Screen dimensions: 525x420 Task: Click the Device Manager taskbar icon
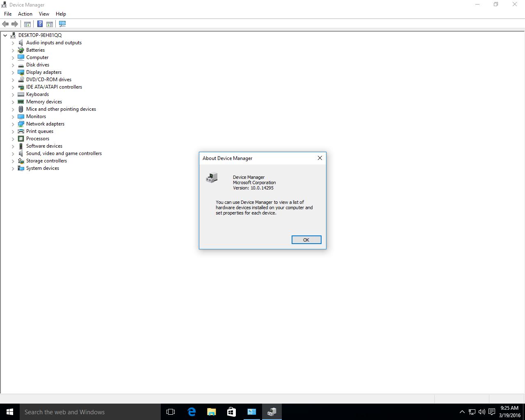click(272, 412)
